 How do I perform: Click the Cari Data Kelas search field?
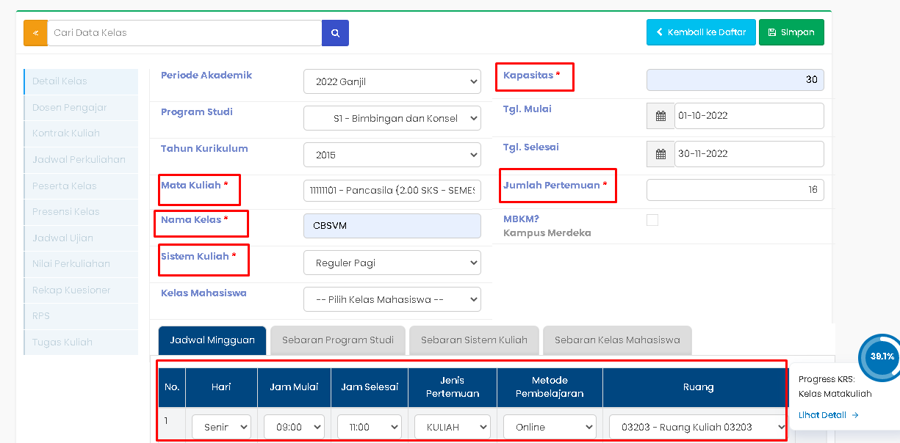tap(184, 33)
